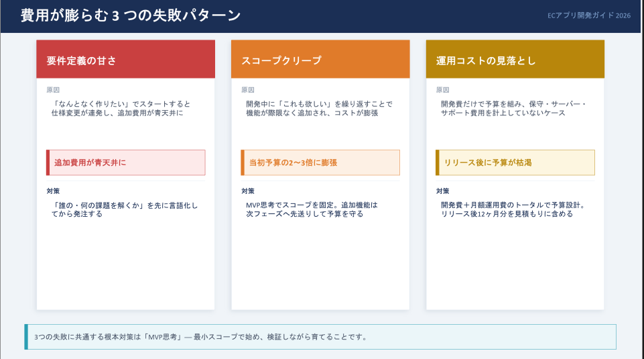Click the yellow リリース後に予算が枯渇 highlight box
Screen dimensions: 644x359
(x=515, y=162)
